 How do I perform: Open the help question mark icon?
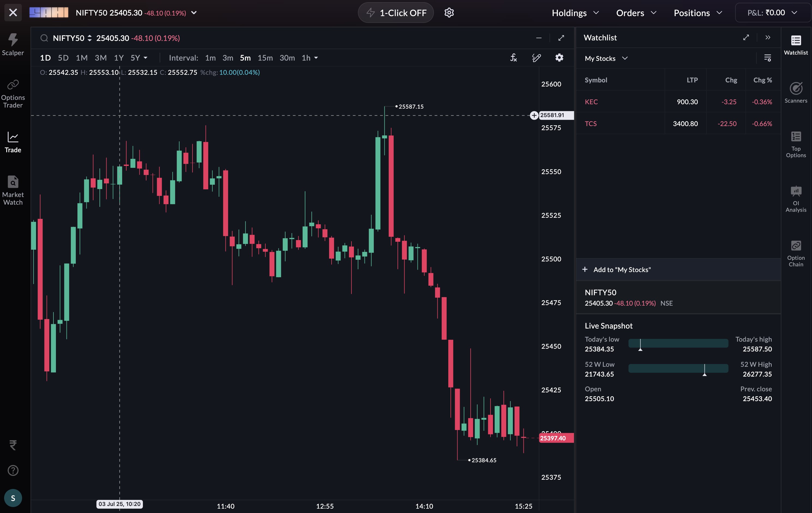coord(13,470)
